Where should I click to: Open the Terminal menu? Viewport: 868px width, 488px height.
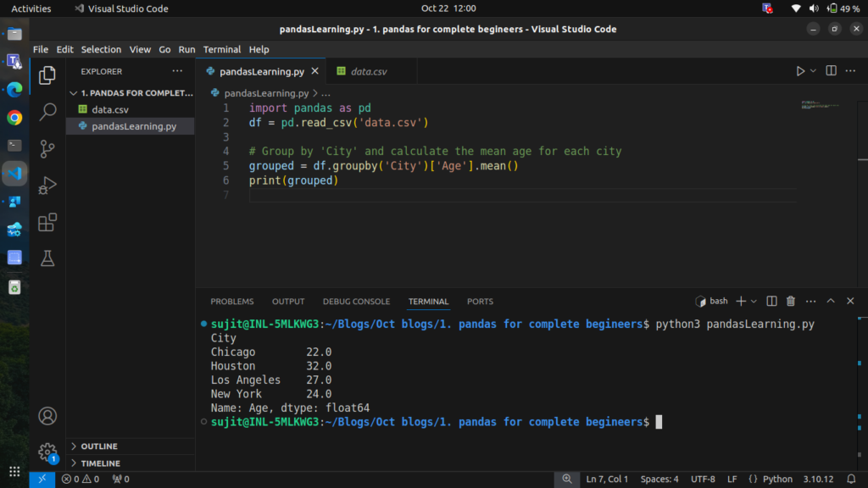(221, 49)
